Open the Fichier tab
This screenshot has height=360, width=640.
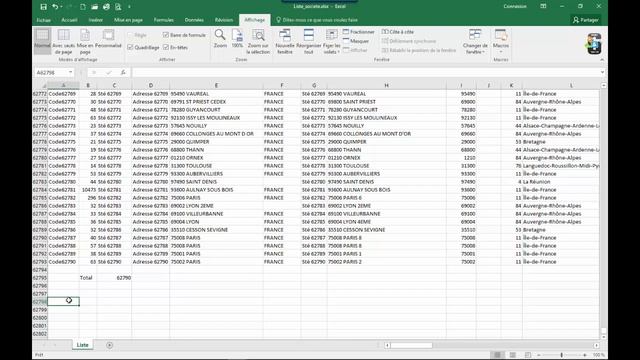44,20
